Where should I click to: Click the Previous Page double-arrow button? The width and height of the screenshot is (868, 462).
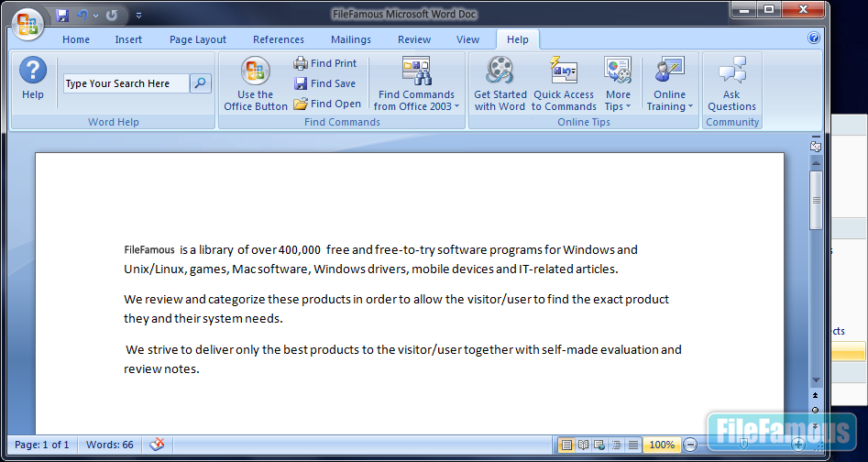816,396
